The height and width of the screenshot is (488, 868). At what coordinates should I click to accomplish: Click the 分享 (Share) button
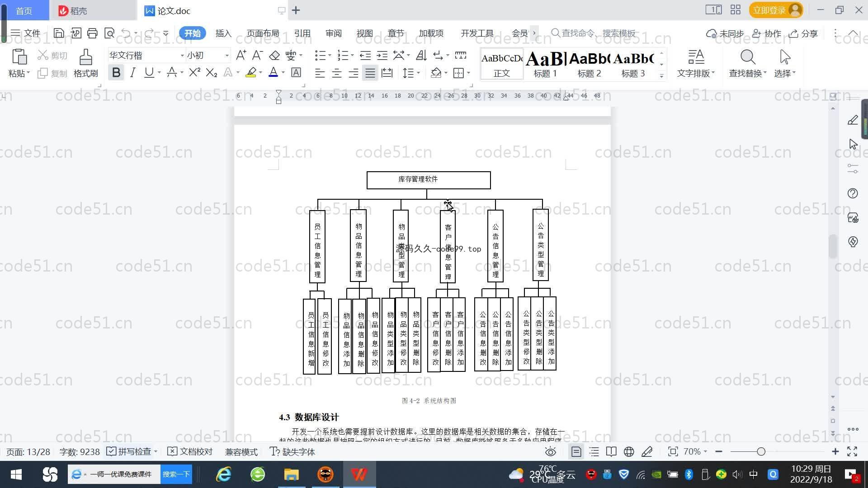pyautogui.click(x=804, y=33)
